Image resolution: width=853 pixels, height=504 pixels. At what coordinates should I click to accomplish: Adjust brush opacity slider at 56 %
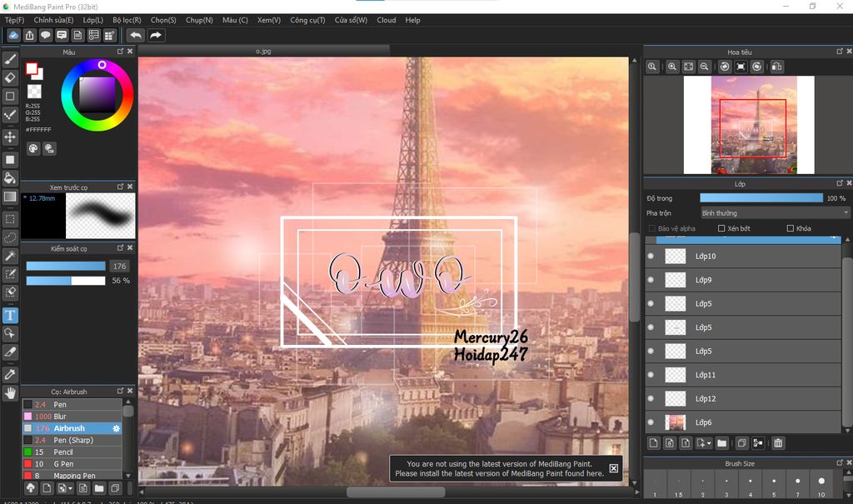click(65, 281)
